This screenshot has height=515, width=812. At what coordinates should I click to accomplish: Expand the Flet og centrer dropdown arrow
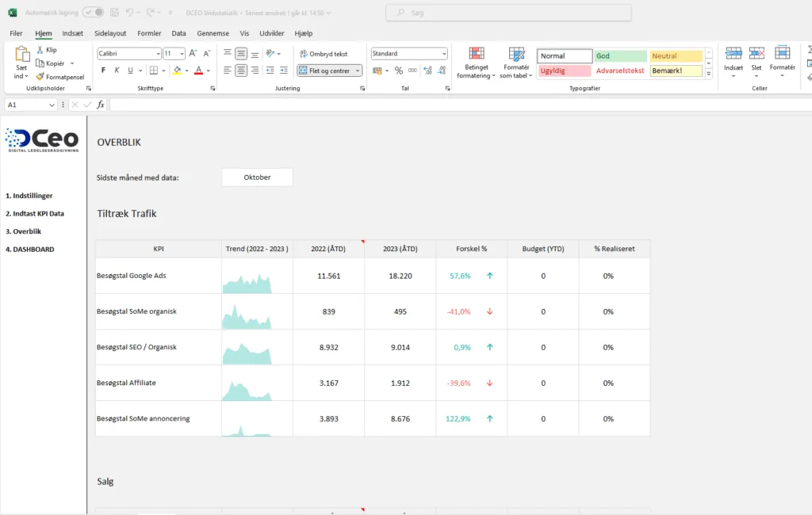[x=358, y=71]
